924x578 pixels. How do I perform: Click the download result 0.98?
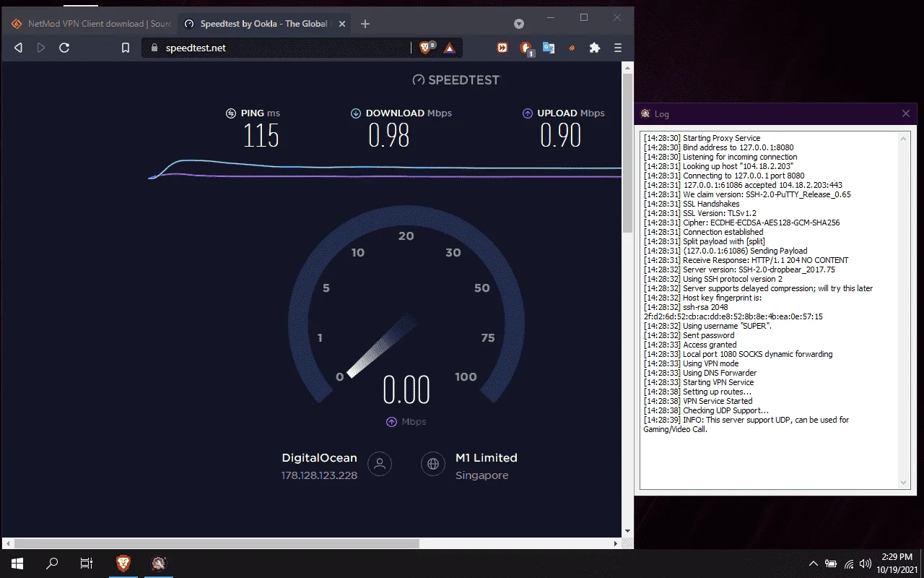[x=389, y=135]
